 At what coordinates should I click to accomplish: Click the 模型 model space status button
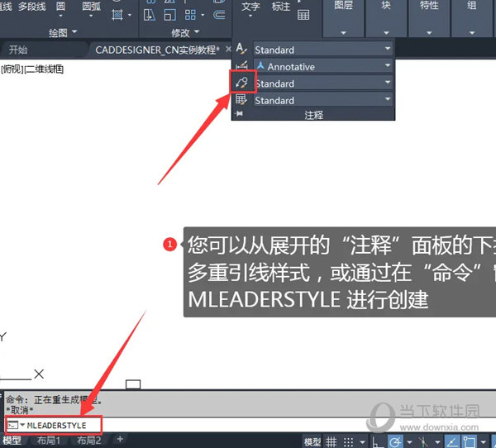coord(312,442)
